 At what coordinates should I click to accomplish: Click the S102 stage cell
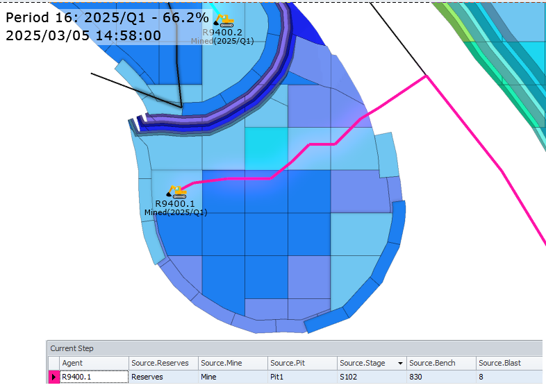point(371,377)
